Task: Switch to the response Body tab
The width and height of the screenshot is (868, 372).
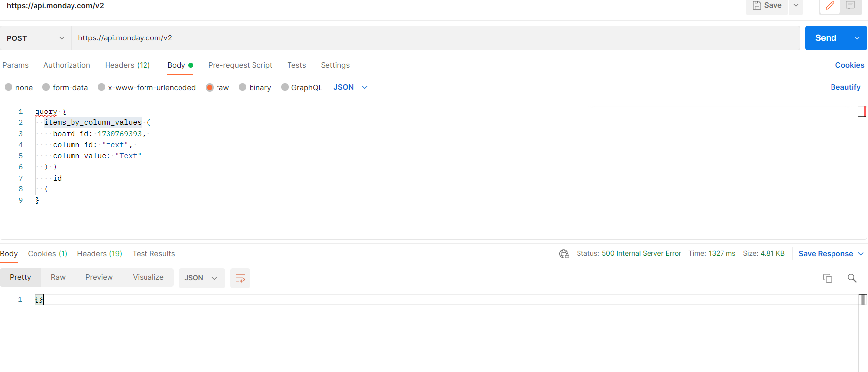Action: (9, 254)
